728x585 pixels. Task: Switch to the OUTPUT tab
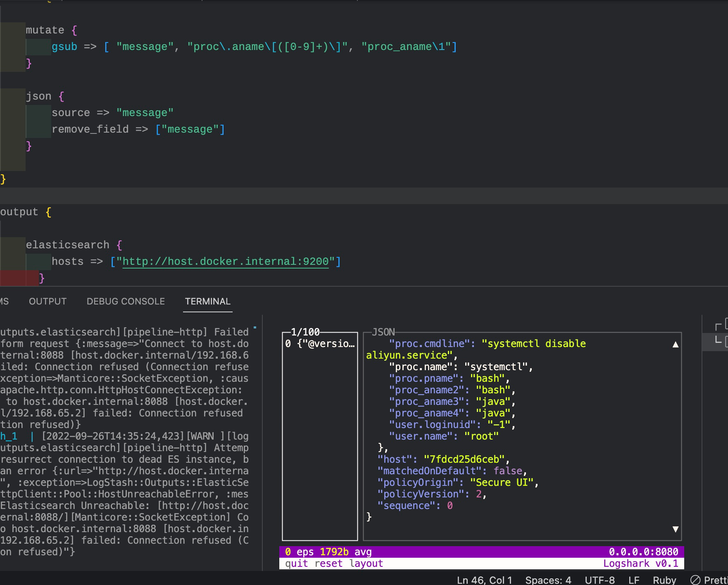(x=47, y=301)
